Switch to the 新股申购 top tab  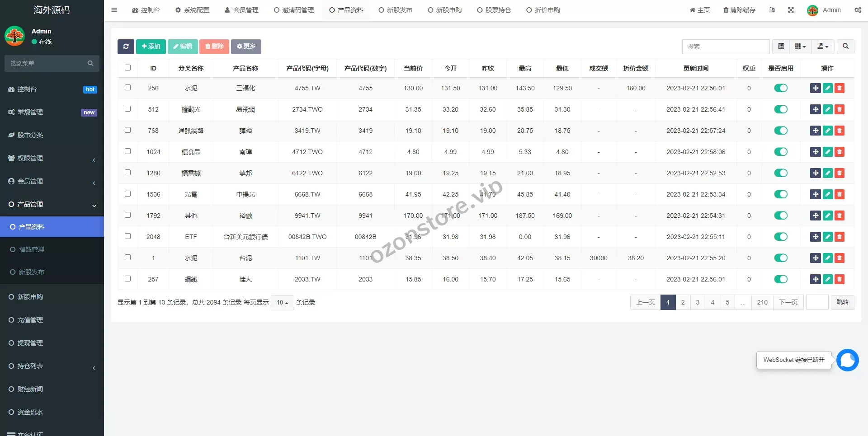pyautogui.click(x=444, y=10)
